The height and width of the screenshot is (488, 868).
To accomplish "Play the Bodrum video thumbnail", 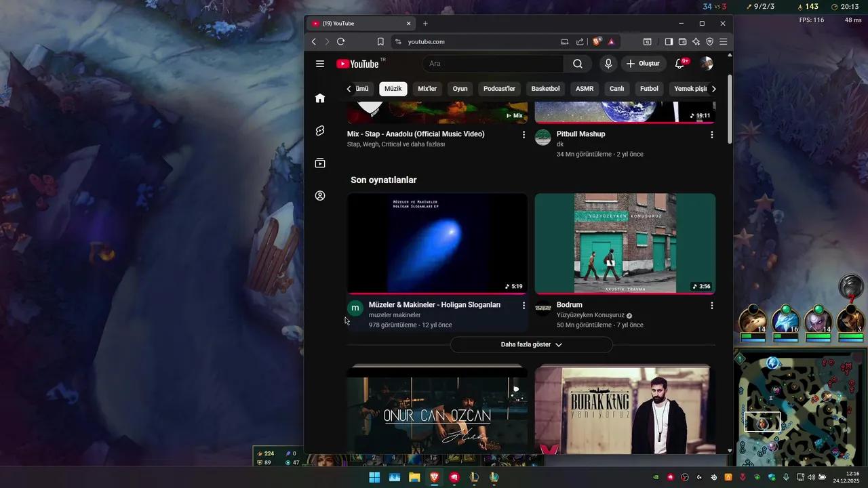I will [x=625, y=243].
